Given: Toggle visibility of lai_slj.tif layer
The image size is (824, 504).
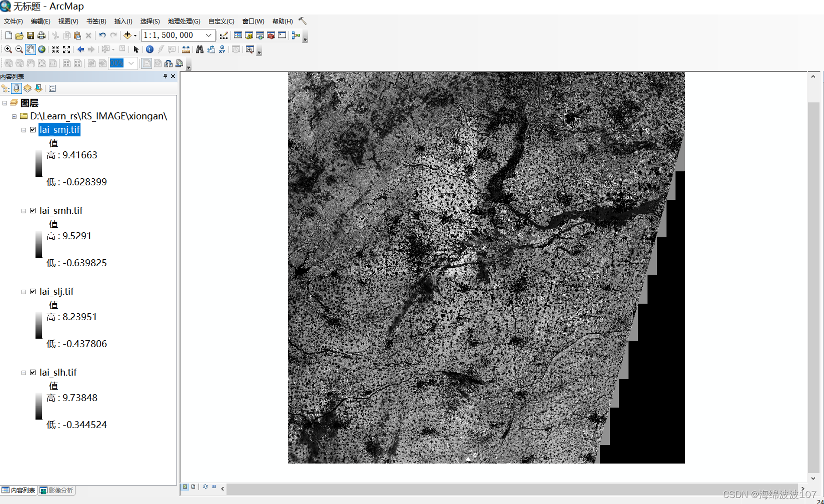Looking at the screenshot, I should pyautogui.click(x=33, y=292).
